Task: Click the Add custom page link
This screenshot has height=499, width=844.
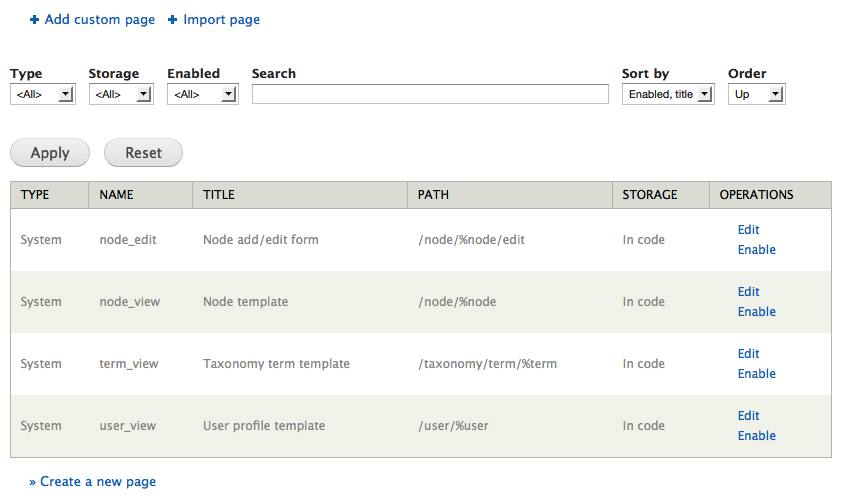Action: click(99, 19)
